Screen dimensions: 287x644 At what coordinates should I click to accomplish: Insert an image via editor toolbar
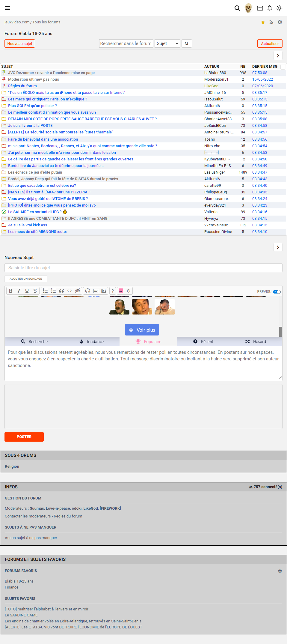tap(96, 291)
